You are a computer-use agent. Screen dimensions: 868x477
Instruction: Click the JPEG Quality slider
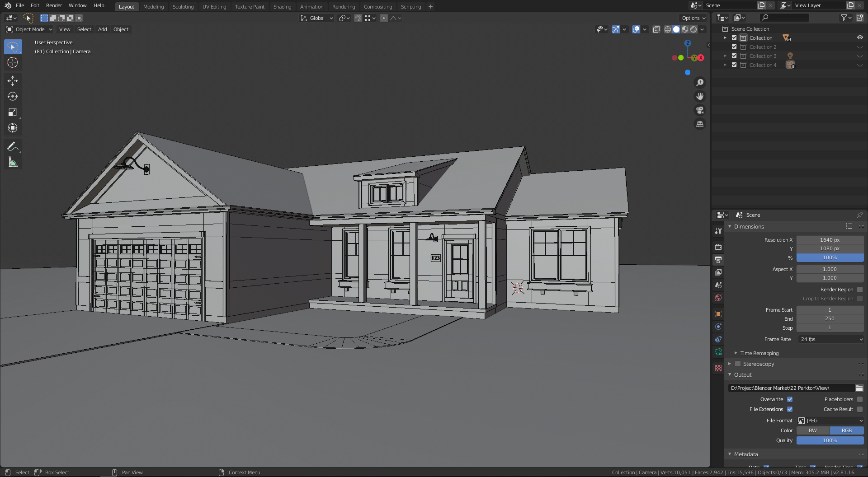click(830, 441)
